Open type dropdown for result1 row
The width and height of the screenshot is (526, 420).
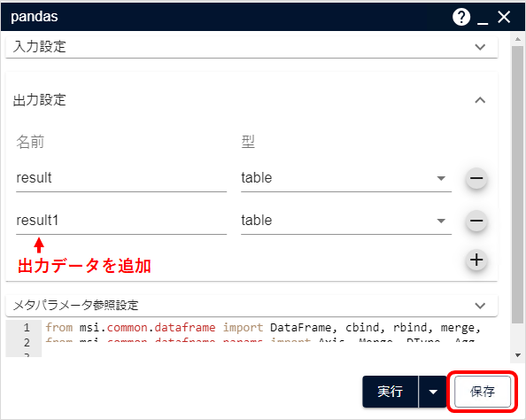[346, 221]
